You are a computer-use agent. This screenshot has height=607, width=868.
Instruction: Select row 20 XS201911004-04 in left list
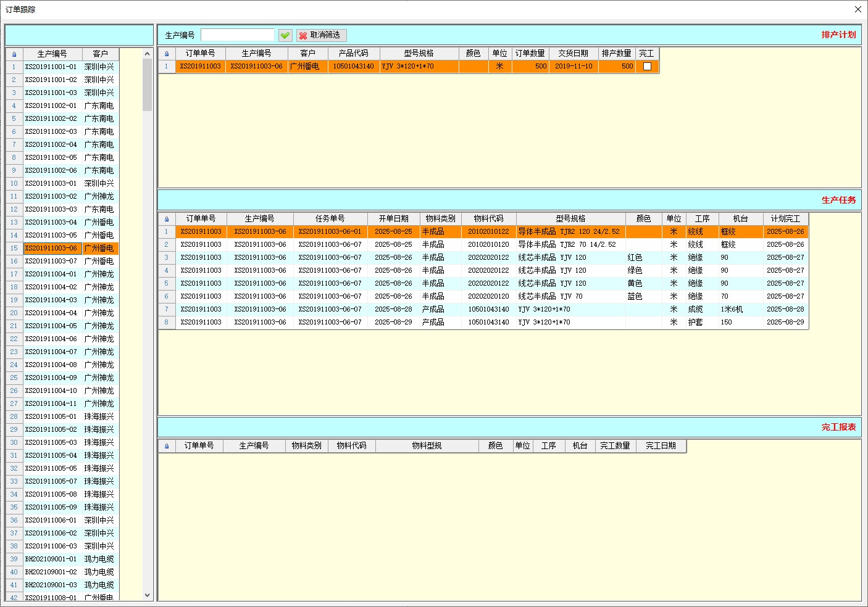(x=51, y=313)
